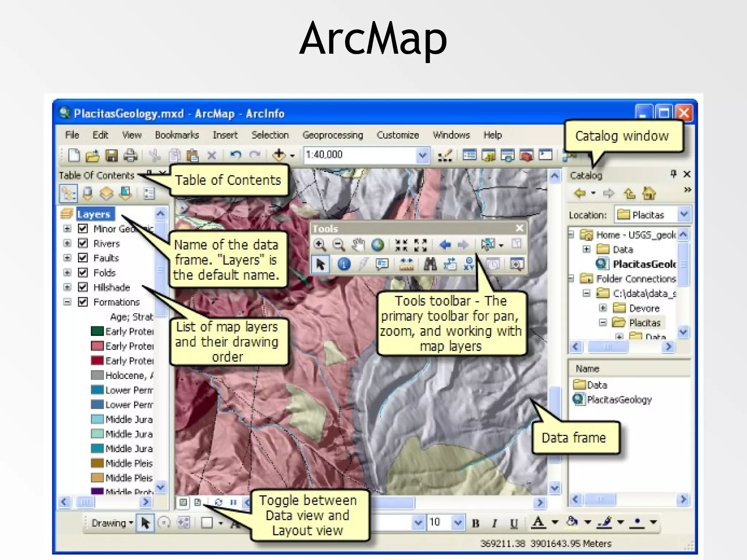Collapse the Placitas folder node

coord(603,323)
